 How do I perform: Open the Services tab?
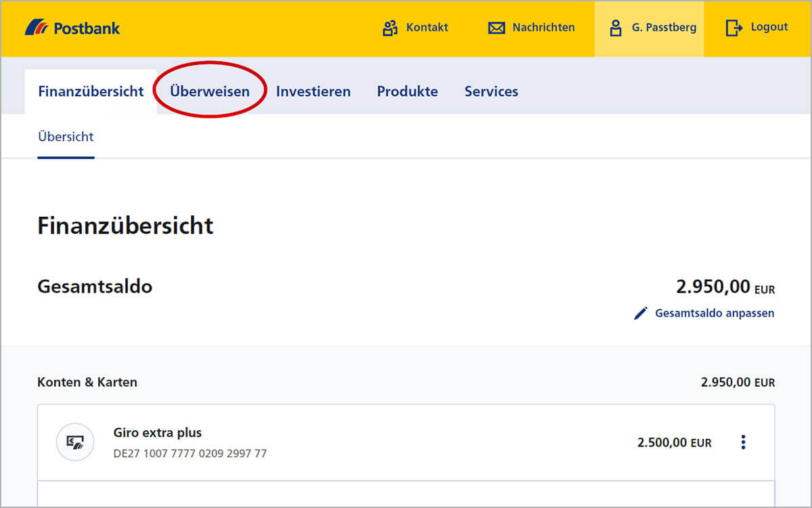491,91
